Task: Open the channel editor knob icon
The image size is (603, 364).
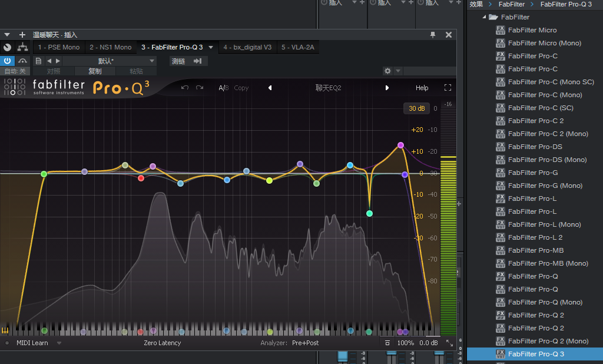Action: click(x=7, y=47)
